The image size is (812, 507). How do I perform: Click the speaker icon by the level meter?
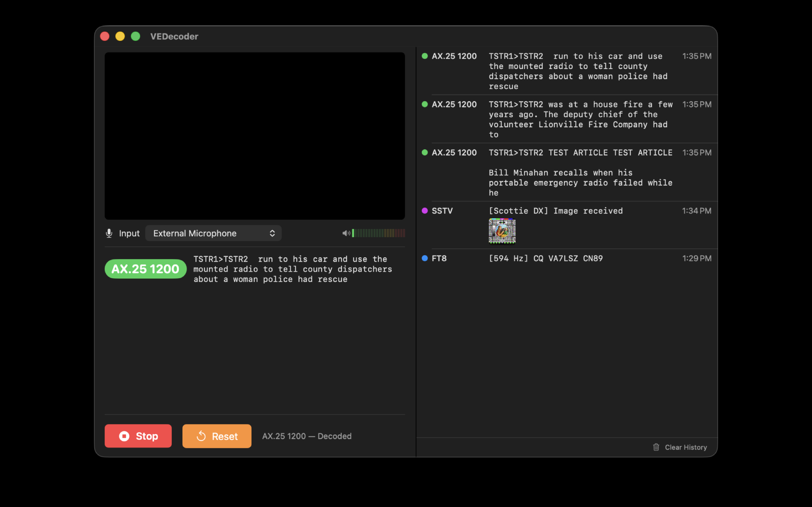(346, 233)
